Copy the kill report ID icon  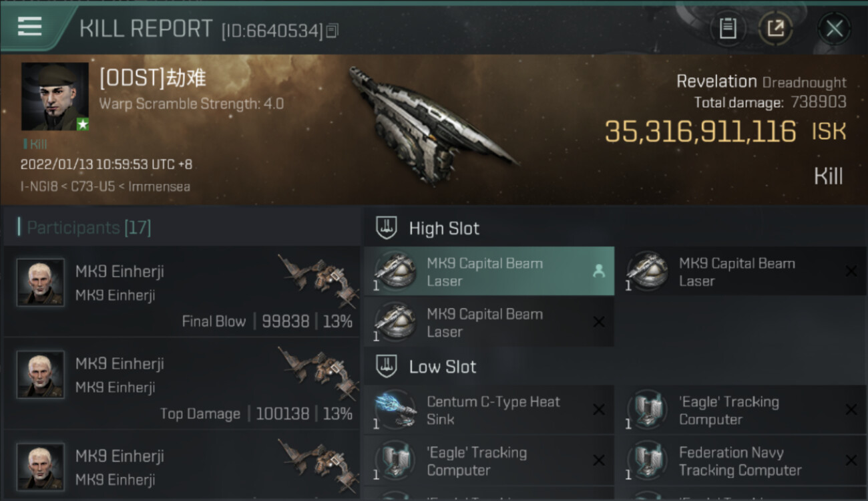(333, 30)
